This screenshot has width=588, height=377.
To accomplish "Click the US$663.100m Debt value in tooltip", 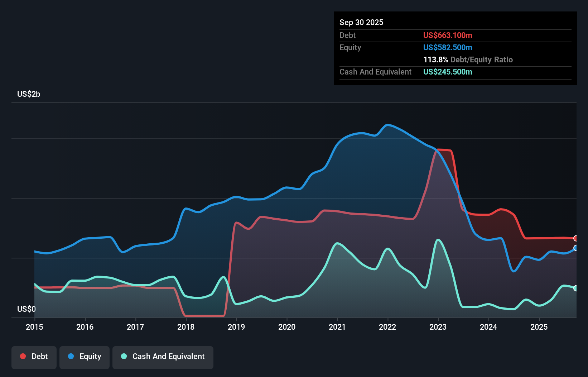I will (x=448, y=35).
